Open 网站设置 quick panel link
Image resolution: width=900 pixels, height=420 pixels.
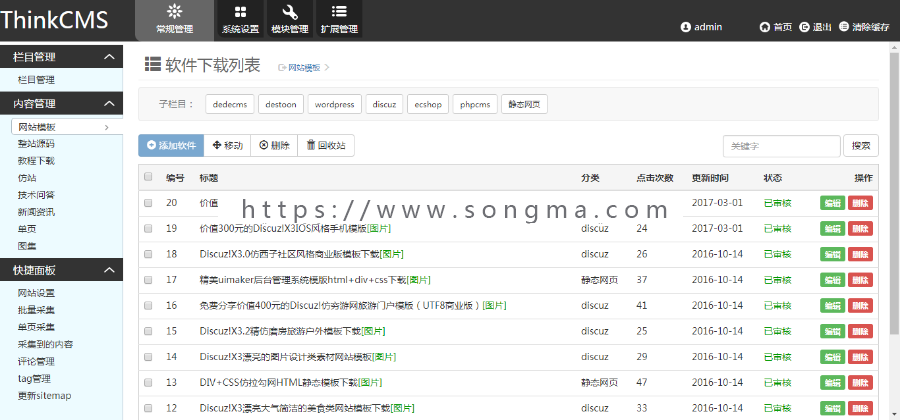coord(36,293)
